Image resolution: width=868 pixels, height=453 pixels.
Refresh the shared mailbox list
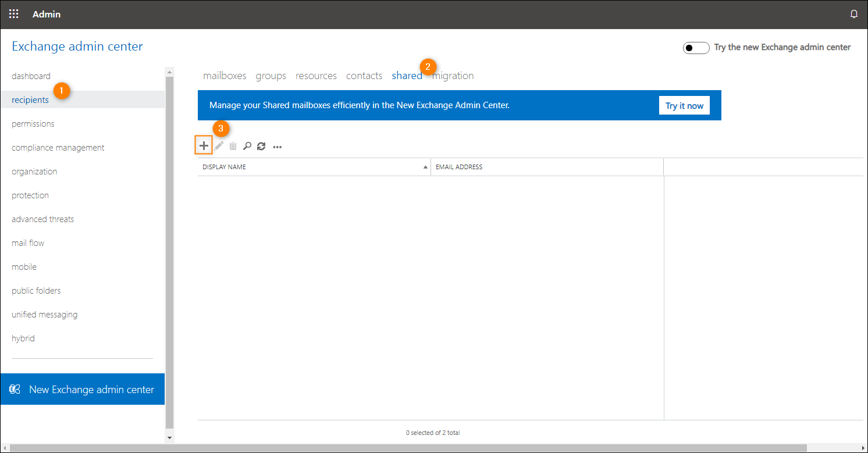tap(261, 147)
